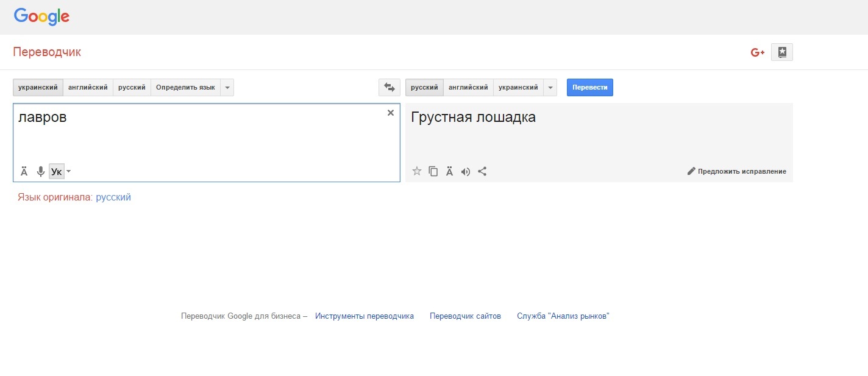Star the translation to save it
Image resolution: width=868 pixels, height=376 pixels.
pos(417,171)
